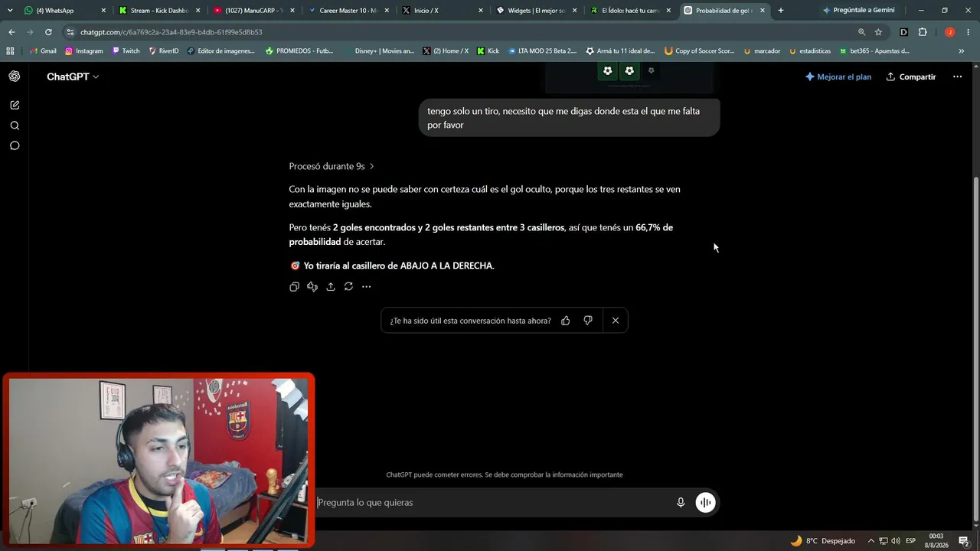The image size is (980, 551).
Task: Rate the response with the thumbs icon
Action: 312,287
